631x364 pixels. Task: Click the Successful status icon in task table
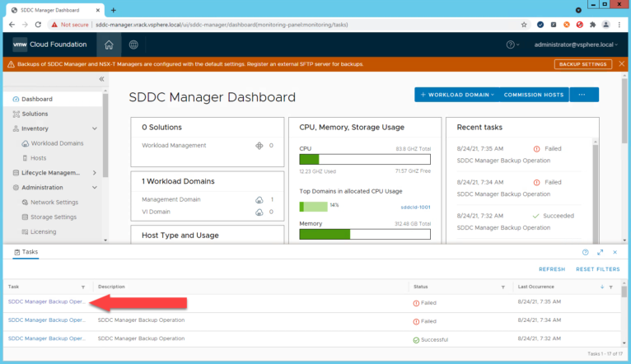click(x=416, y=340)
